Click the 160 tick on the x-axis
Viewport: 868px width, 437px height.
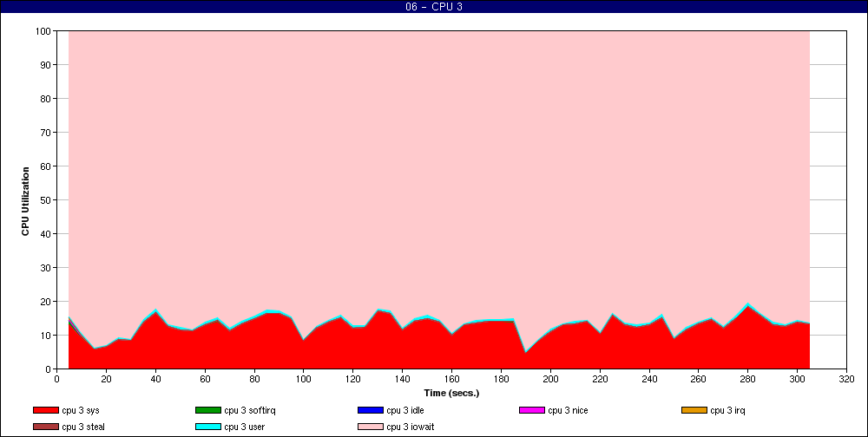pos(451,379)
